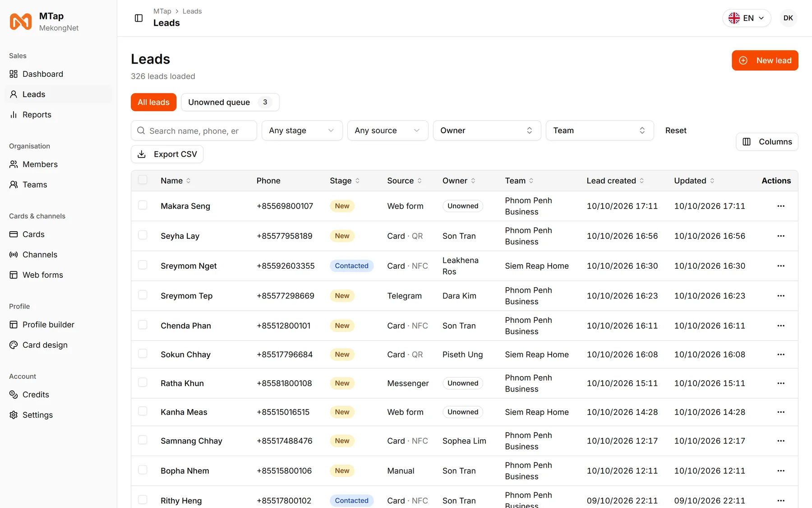Click MTap in the breadcrumb
This screenshot has height=508, width=812.
[x=162, y=11]
